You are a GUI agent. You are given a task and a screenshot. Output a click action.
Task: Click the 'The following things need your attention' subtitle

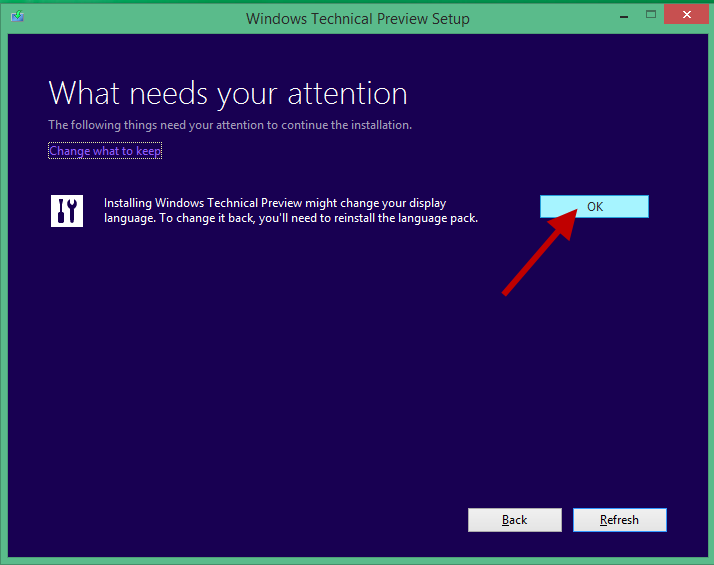230,125
